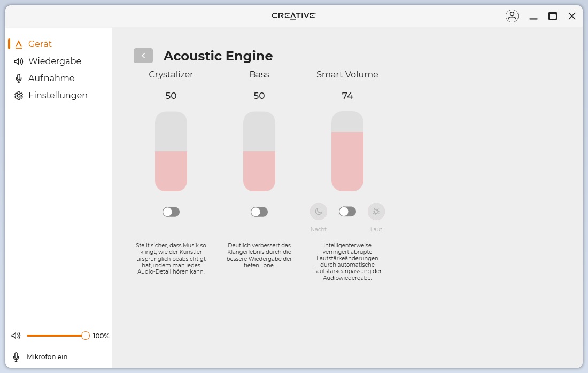Click the Loud mode icon
The height and width of the screenshot is (373, 588).
click(376, 212)
